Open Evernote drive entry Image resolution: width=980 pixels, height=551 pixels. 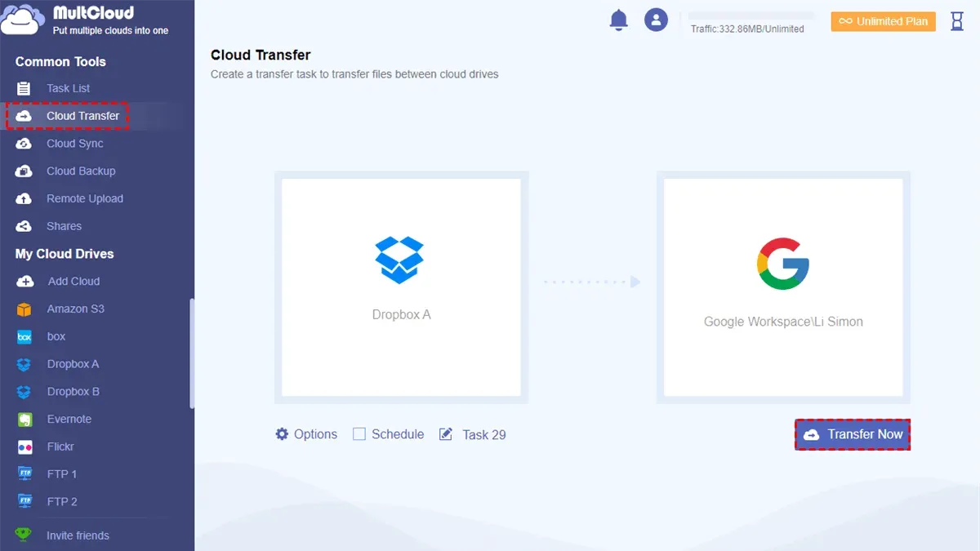tap(69, 420)
